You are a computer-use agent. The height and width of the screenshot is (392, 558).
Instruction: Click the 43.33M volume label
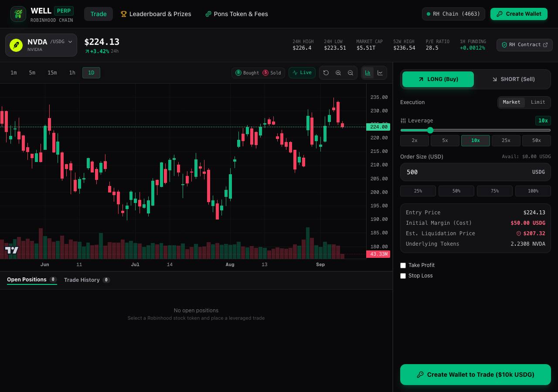click(x=378, y=254)
